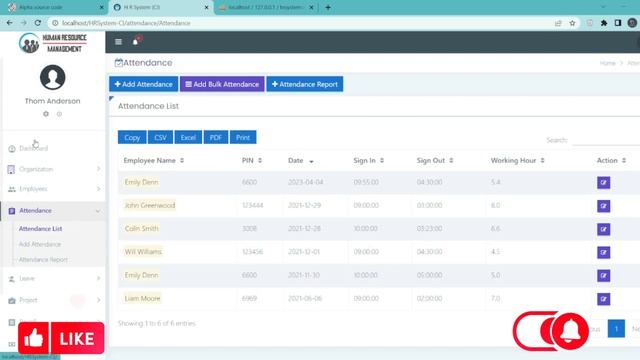Sort by Action column arrows
Image resolution: width=640 pixels, height=360 pixels.
click(x=624, y=160)
